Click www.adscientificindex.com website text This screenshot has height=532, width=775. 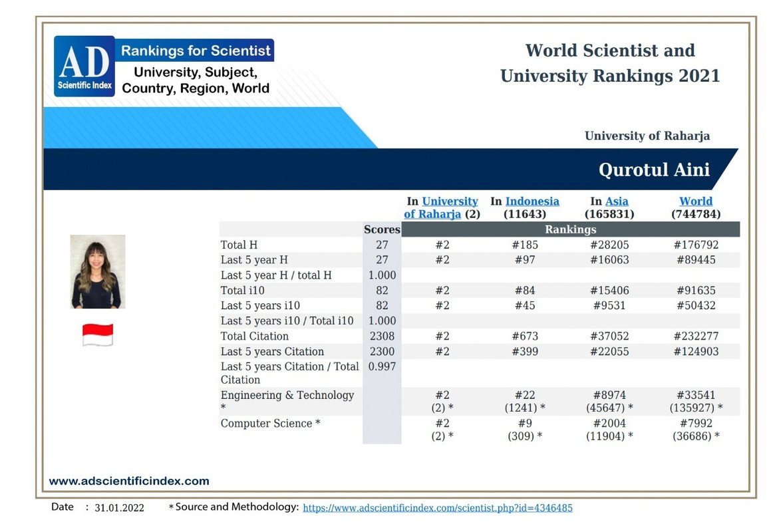(129, 481)
